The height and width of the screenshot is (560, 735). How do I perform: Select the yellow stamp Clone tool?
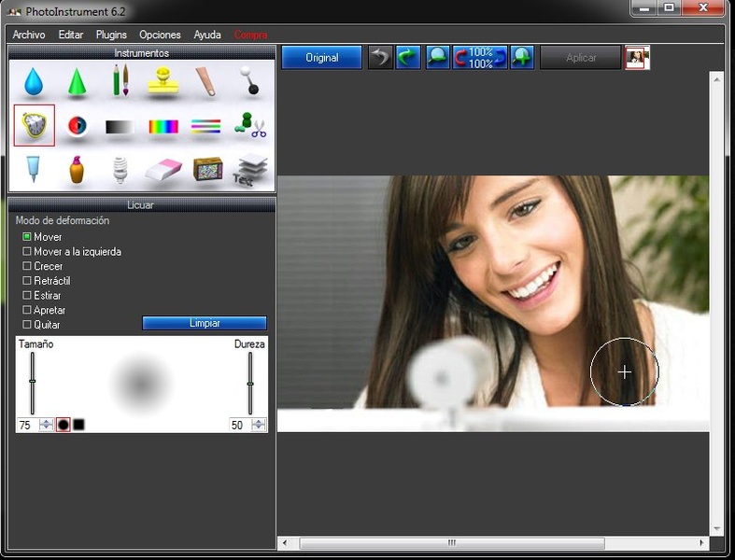pyautogui.click(x=163, y=80)
